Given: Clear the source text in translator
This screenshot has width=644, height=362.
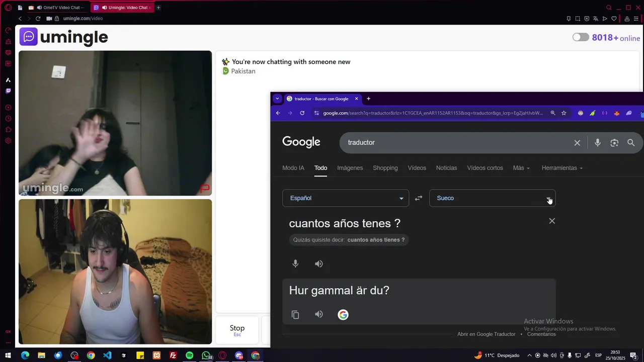Looking at the screenshot, I should 552,221.
